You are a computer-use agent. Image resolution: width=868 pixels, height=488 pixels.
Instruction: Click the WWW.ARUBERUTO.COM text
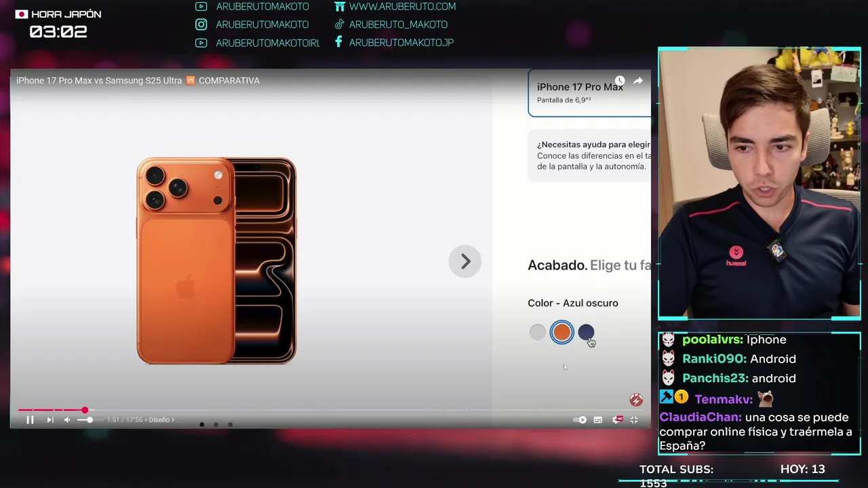tap(403, 7)
